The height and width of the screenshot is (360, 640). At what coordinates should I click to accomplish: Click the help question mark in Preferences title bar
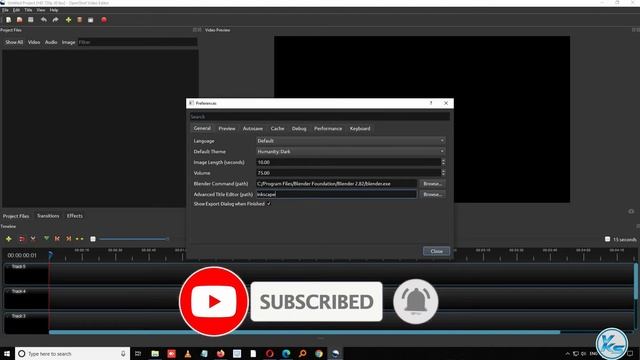(431, 103)
